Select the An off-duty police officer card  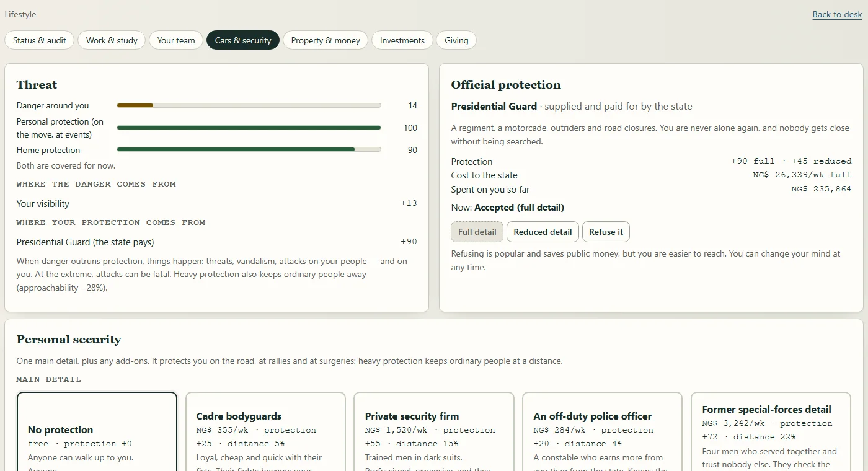(602, 431)
